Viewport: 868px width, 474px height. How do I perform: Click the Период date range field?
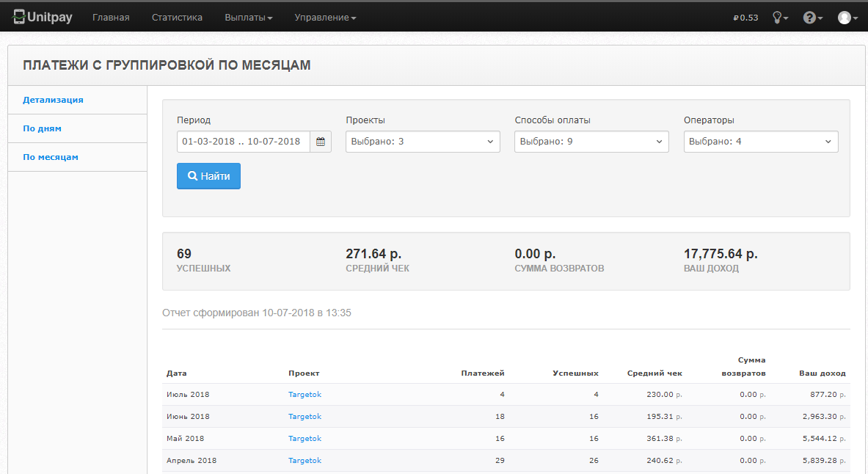(x=243, y=142)
